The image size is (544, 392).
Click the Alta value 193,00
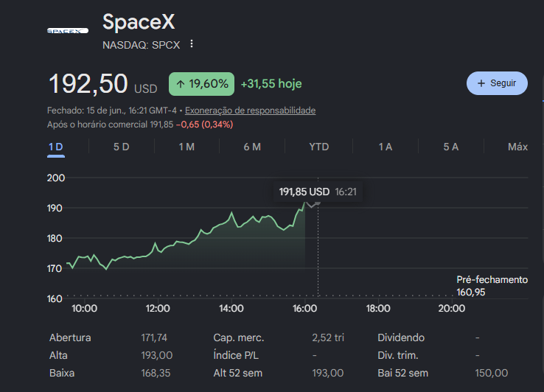click(x=157, y=356)
